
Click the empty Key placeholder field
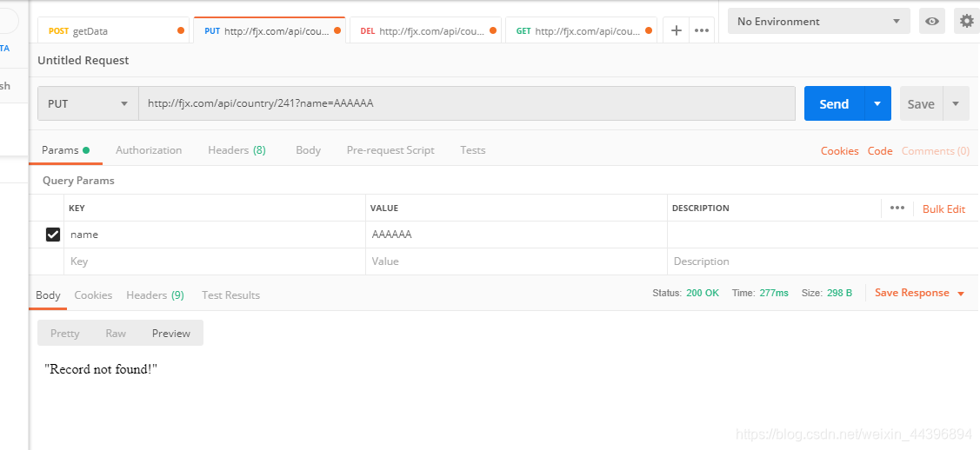point(215,261)
